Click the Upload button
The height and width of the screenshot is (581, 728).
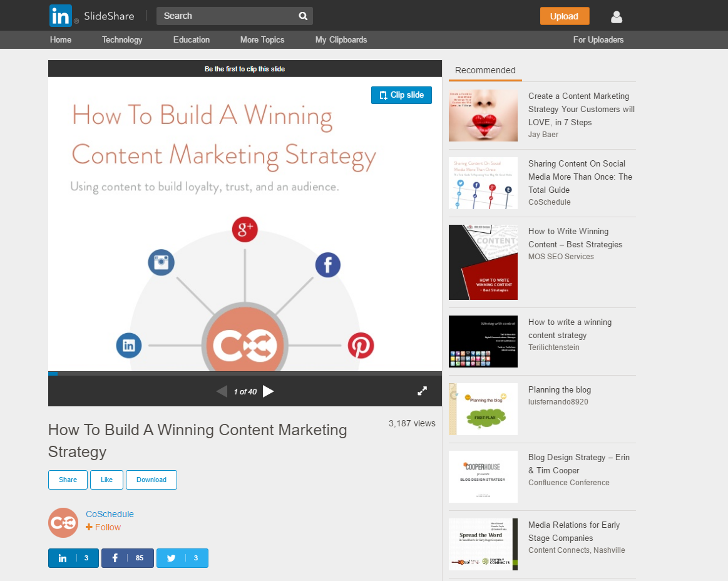click(x=564, y=16)
